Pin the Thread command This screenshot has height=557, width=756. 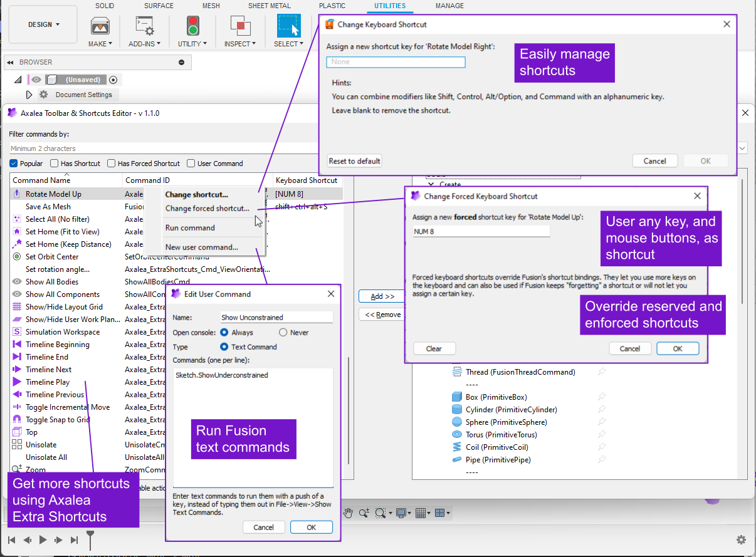tap(602, 372)
